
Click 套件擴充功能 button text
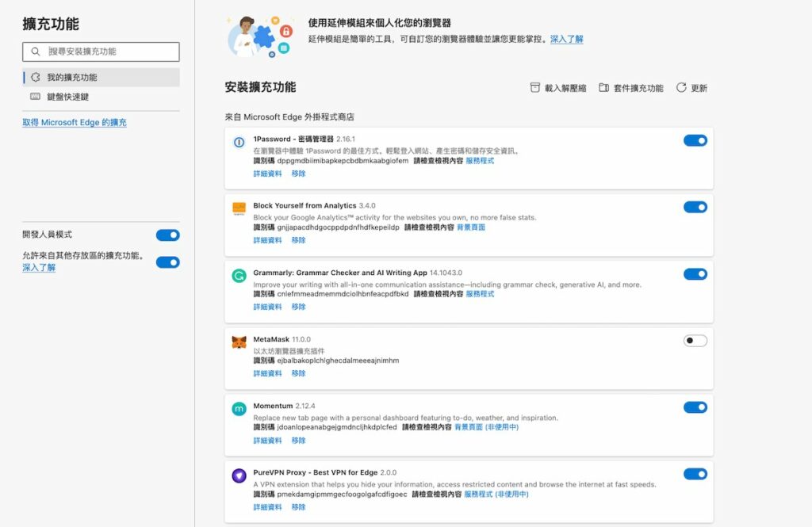pos(638,88)
